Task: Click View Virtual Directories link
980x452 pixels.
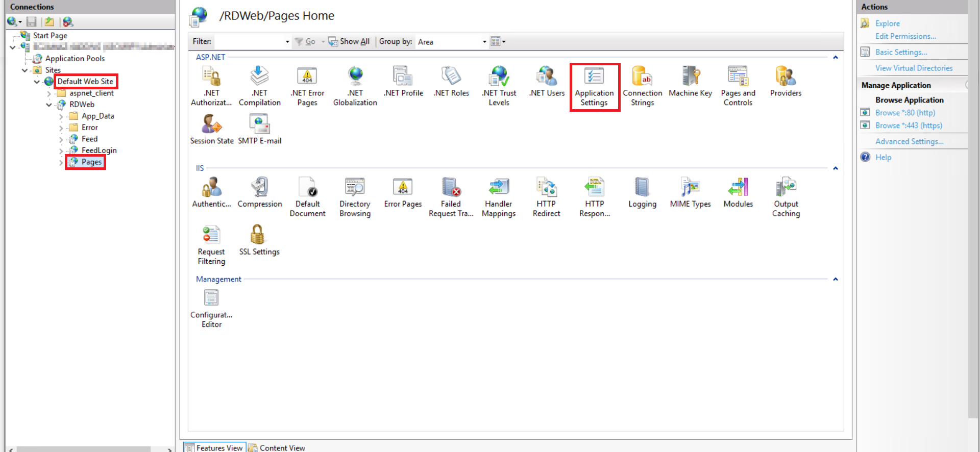Action: point(914,68)
